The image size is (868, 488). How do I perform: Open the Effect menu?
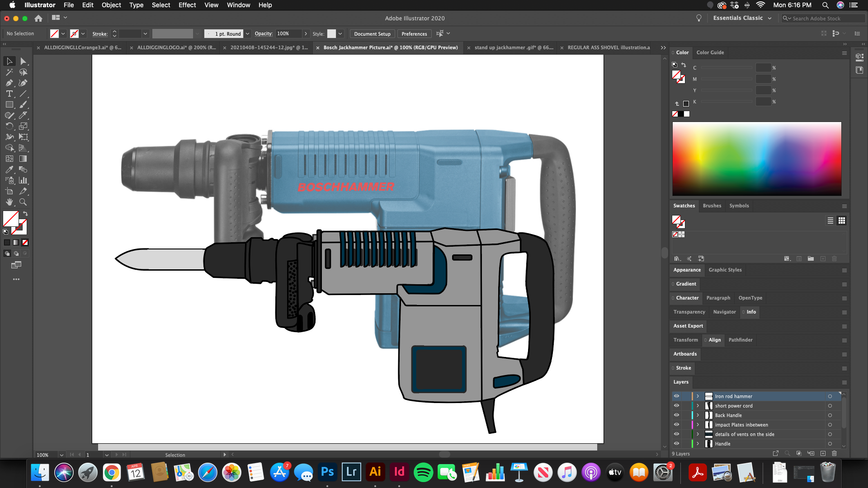pos(187,5)
